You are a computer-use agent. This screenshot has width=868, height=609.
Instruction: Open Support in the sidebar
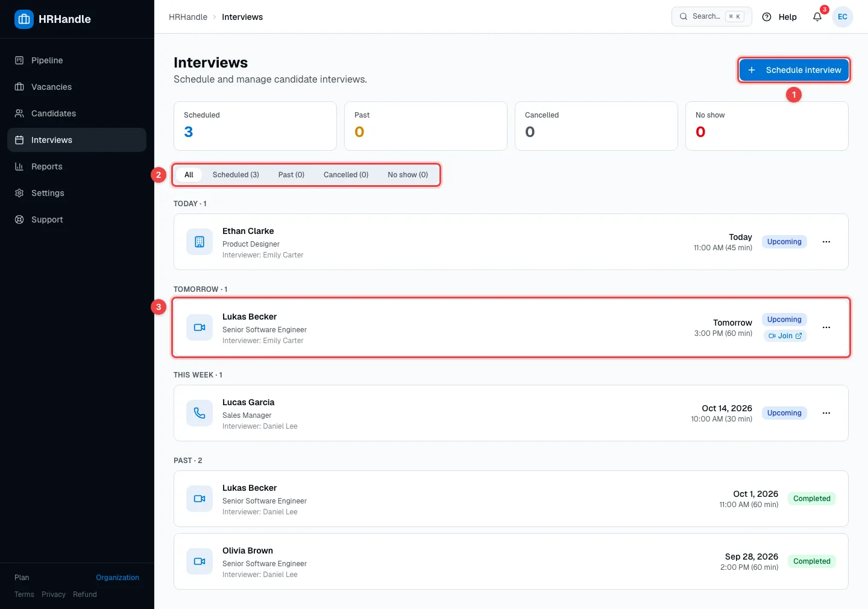point(77,219)
